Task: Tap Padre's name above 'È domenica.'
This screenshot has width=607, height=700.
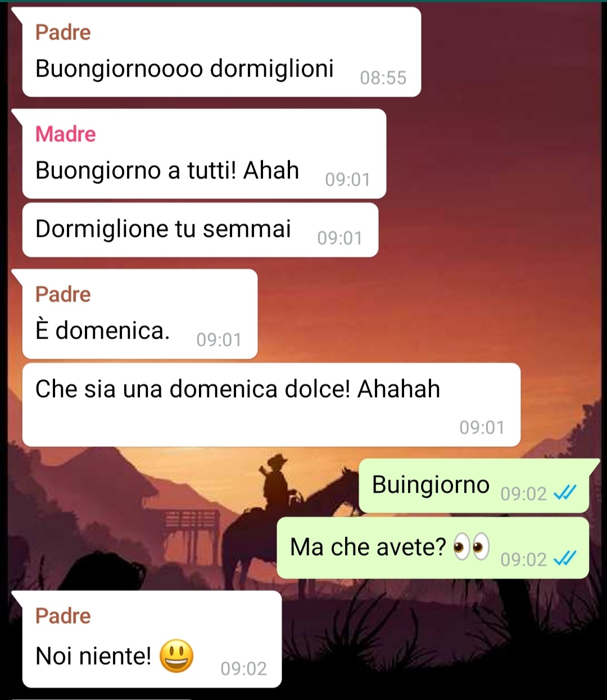Action: pos(63,294)
